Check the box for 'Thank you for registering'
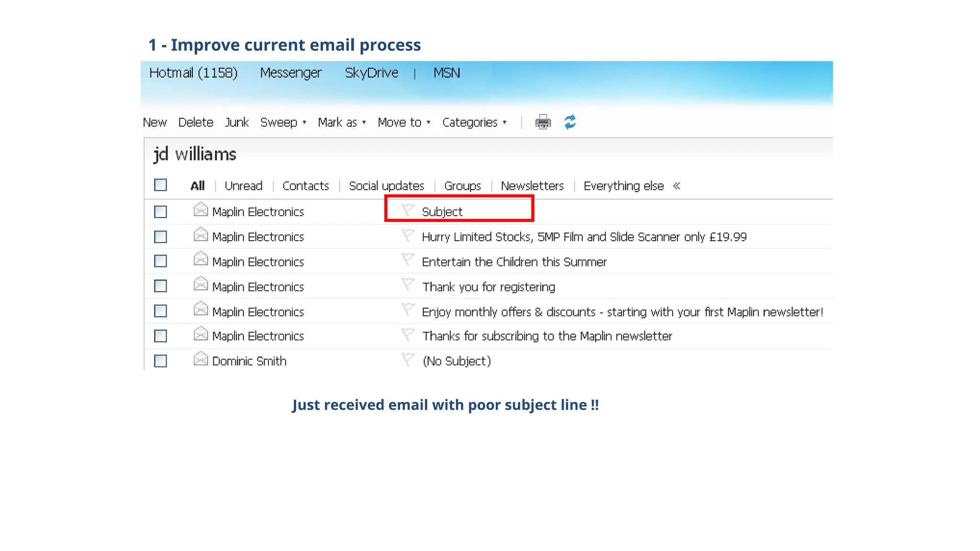 tap(160, 286)
